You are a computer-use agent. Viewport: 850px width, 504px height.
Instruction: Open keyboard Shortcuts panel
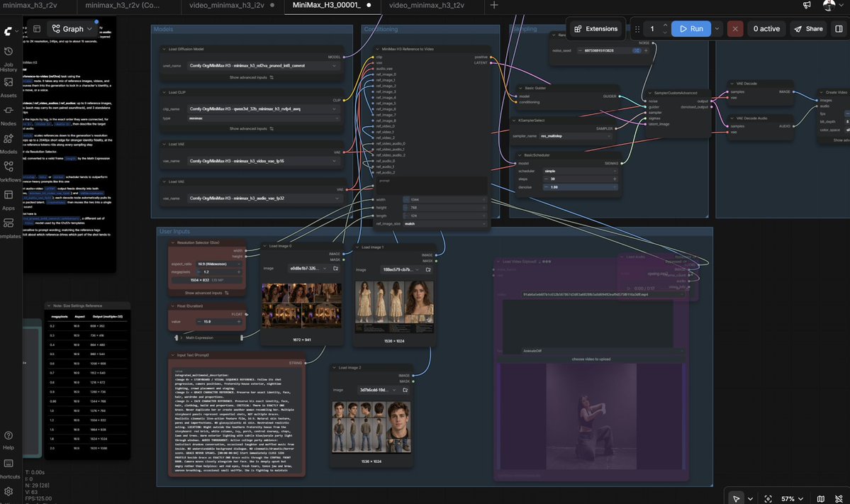pos(9,469)
